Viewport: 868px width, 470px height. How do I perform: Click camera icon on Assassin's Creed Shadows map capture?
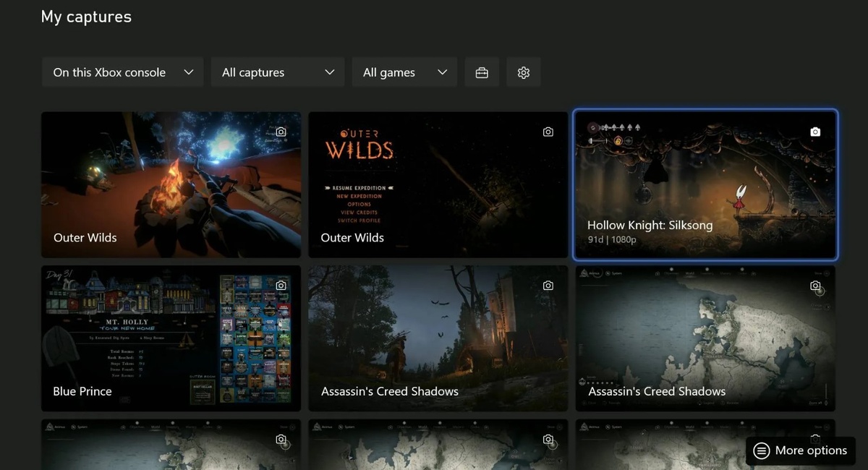815,286
